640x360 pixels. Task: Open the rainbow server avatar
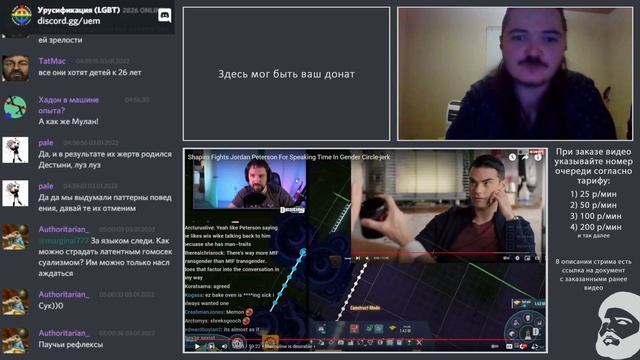(22, 16)
